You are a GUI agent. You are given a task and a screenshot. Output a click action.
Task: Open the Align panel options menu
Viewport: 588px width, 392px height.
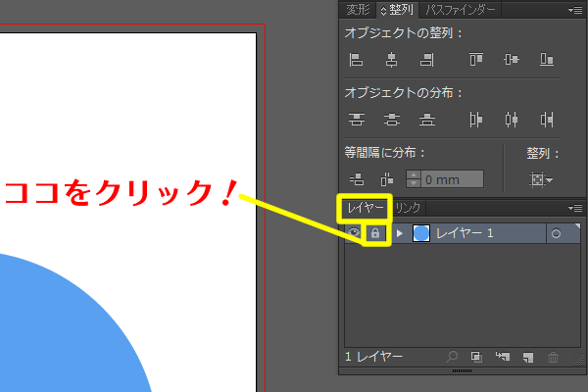point(575,10)
